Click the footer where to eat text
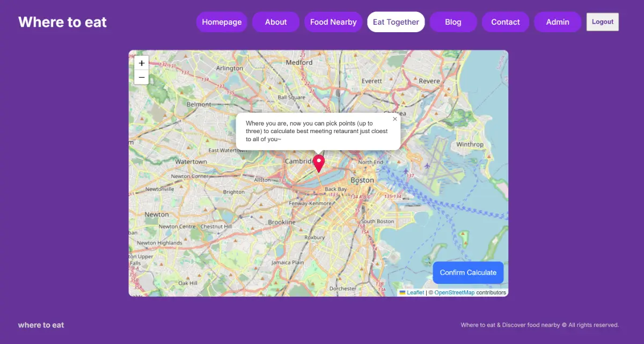This screenshot has width=644, height=344. (x=41, y=325)
